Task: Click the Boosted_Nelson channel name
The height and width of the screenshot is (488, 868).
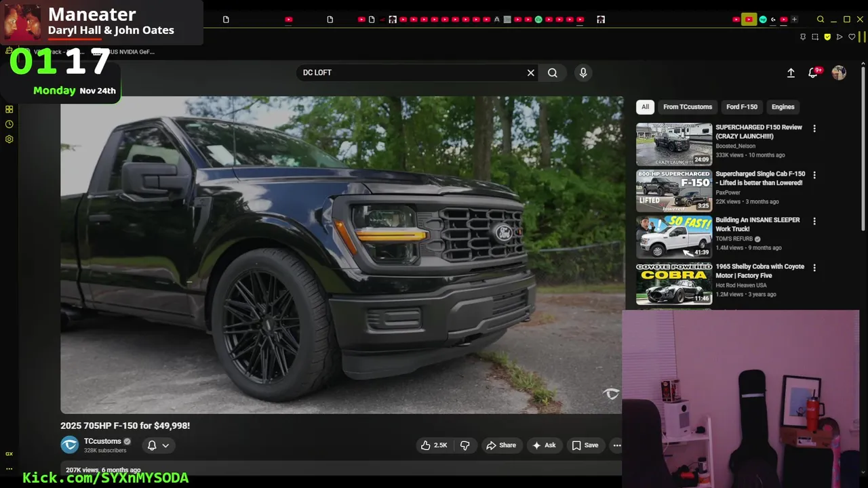Action: tap(735, 146)
